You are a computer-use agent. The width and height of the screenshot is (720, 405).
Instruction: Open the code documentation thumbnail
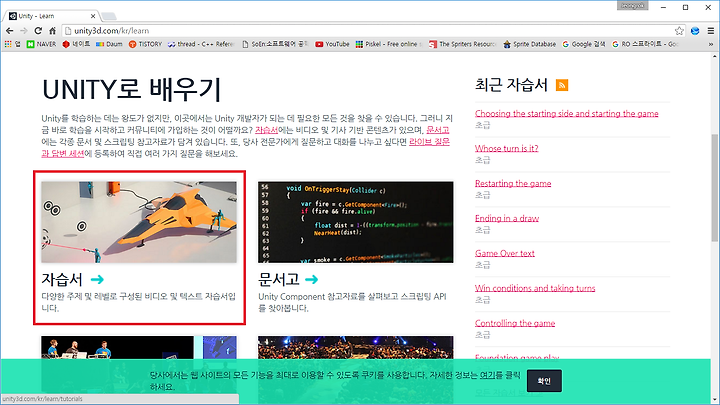tap(355, 222)
